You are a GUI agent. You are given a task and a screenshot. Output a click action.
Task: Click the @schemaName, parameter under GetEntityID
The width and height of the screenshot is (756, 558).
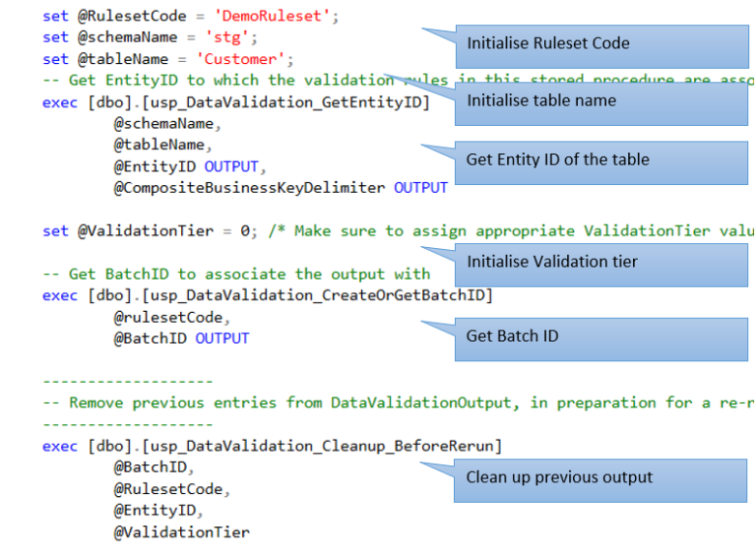pyautogui.click(x=167, y=124)
